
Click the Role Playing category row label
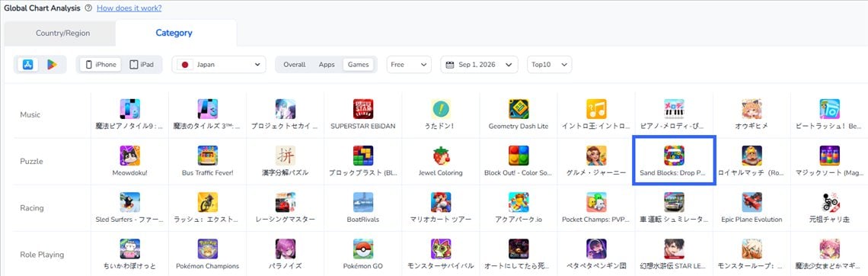pos(42,255)
